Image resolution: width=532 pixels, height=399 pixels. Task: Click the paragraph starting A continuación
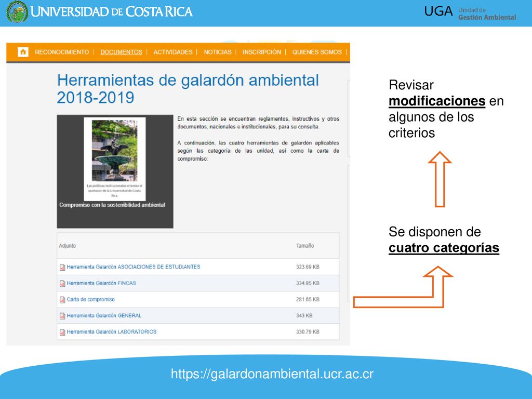click(x=258, y=151)
